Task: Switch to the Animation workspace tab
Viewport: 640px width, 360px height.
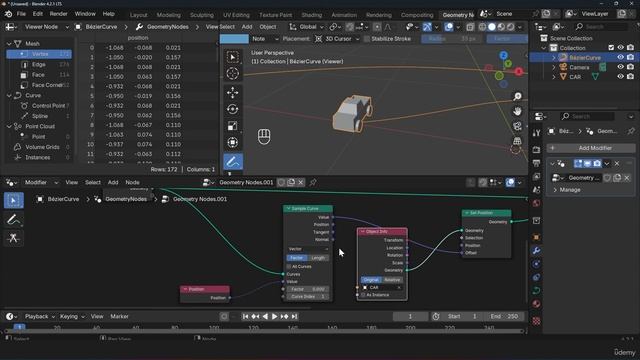Action: coord(344,15)
